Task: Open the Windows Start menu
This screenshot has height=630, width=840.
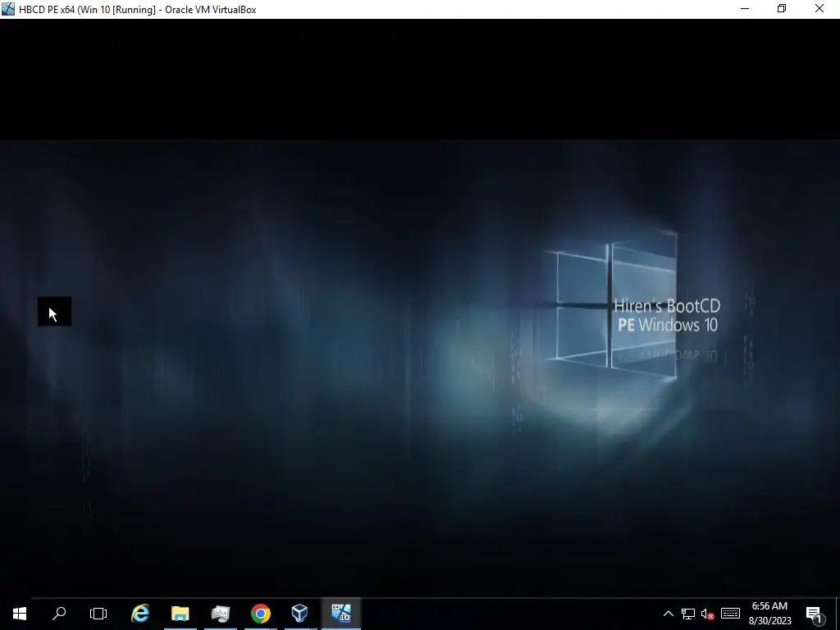Action: tap(20, 614)
